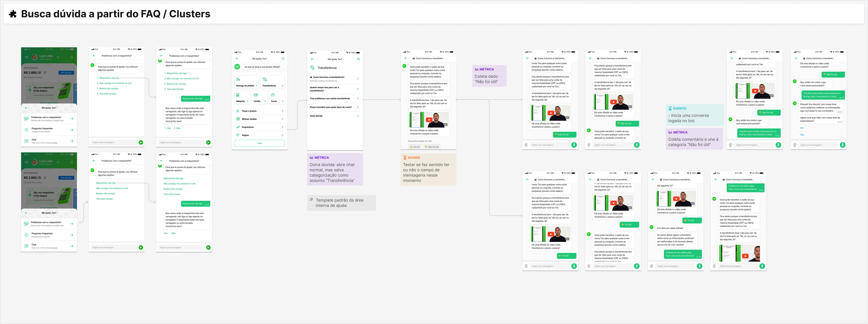
Task: Tap the back arrow on the Transferência FAQ screen
Action: [312, 59]
